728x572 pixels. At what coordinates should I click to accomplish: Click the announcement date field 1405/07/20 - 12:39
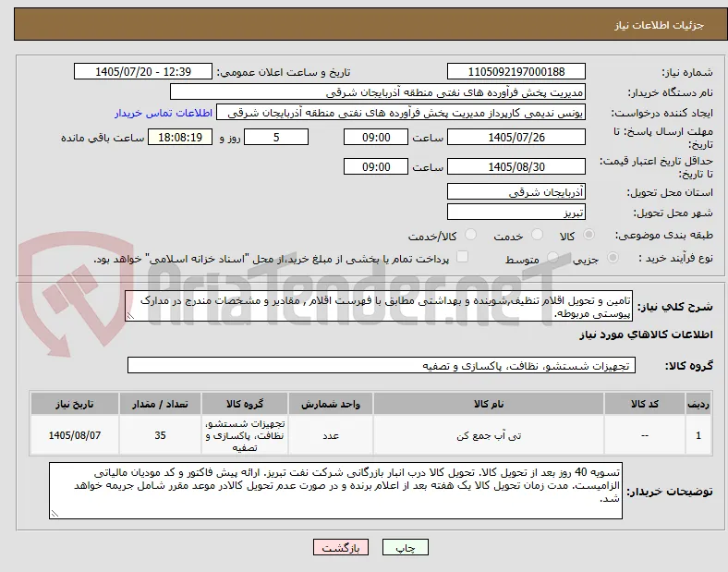[x=143, y=71]
